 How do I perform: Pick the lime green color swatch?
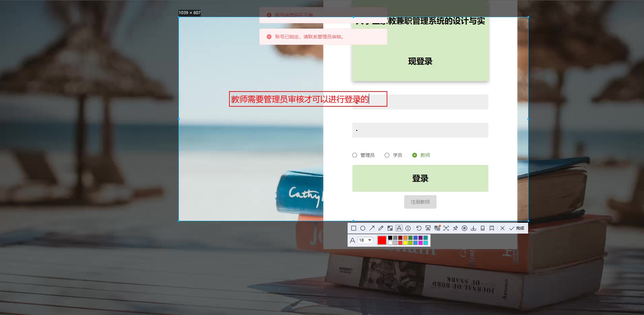[411, 243]
